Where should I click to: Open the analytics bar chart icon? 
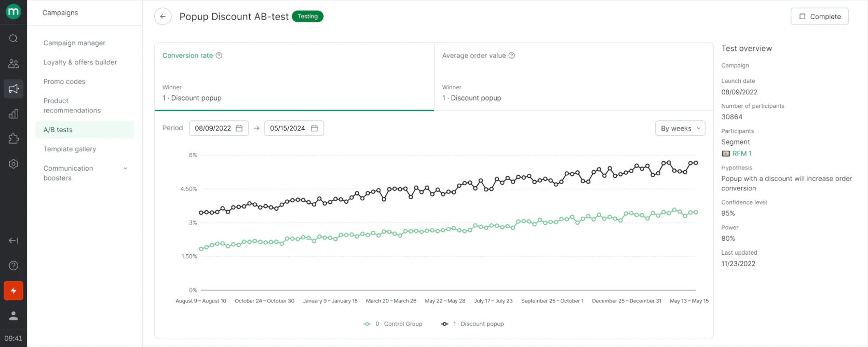point(13,114)
